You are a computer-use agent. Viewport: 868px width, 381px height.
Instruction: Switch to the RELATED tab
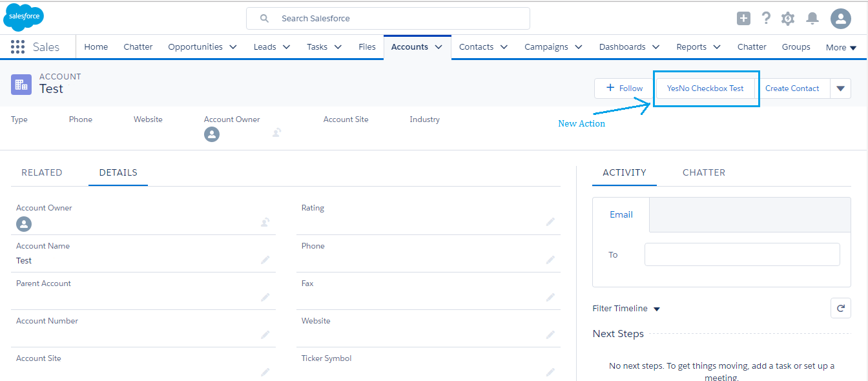point(41,172)
